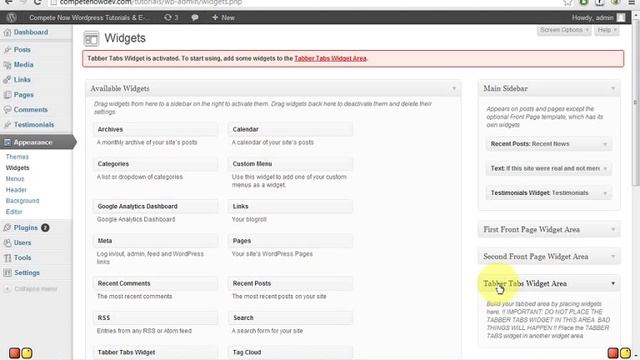
Task: Click the Plugins update count badge
Action: [45, 228]
